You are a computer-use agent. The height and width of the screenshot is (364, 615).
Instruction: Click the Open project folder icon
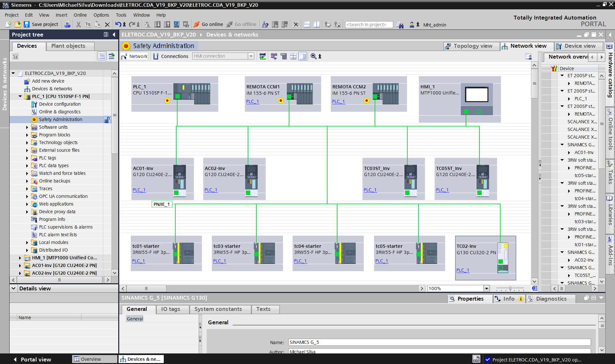coord(18,24)
